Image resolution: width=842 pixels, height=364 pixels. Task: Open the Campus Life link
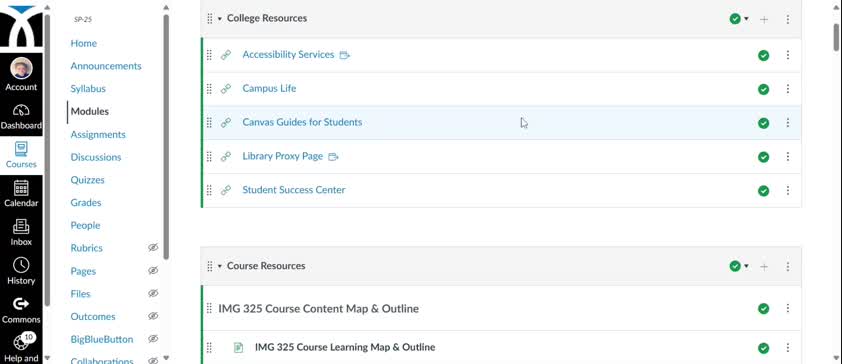click(x=269, y=88)
